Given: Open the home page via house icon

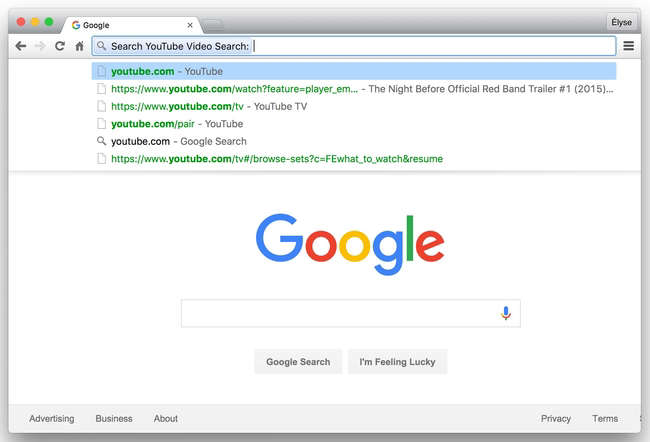Looking at the screenshot, I should (x=80, y=46).
